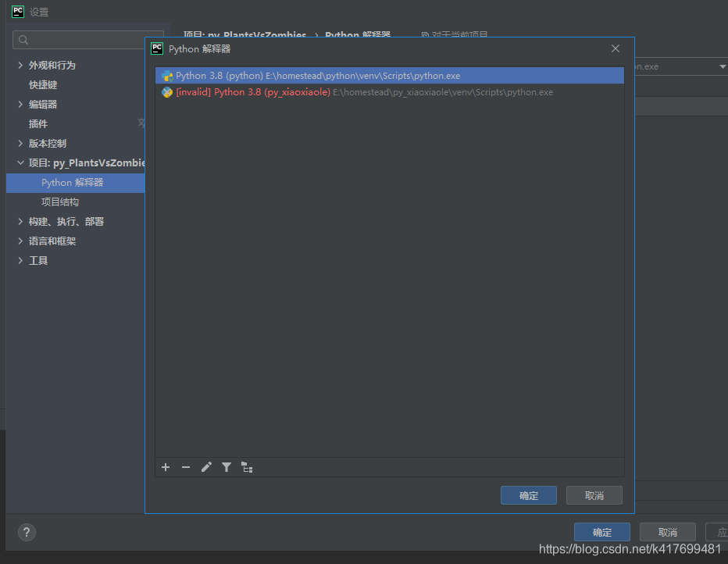Expand the 构建、执行、部署 section
The image size is (728, 564).
pos(20,222)
